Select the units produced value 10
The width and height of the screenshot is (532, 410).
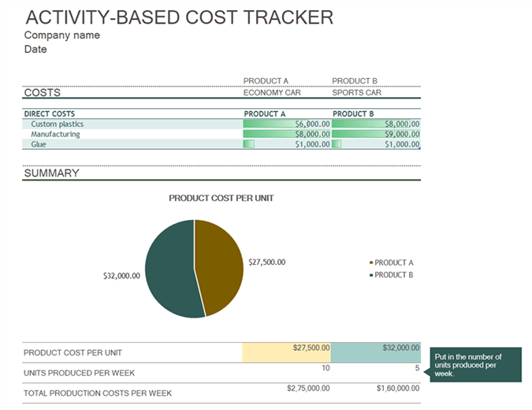pos(326,368)
